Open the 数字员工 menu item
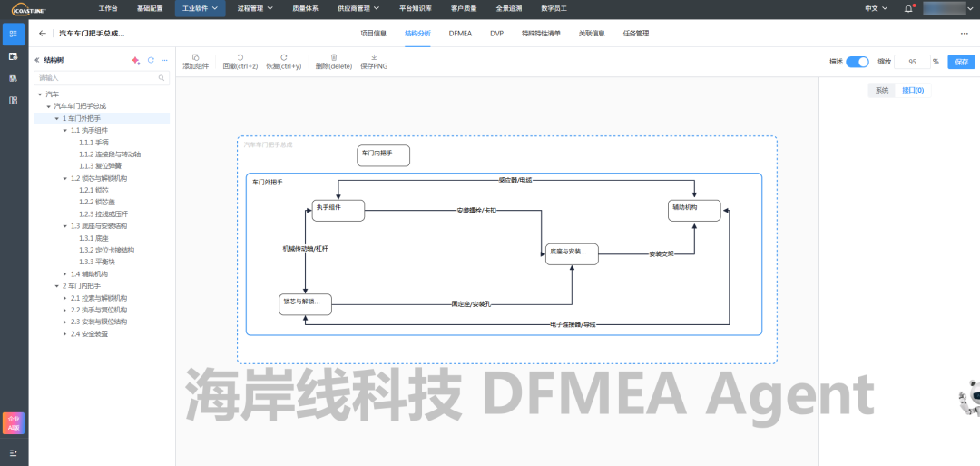 [x=554, y=9]
